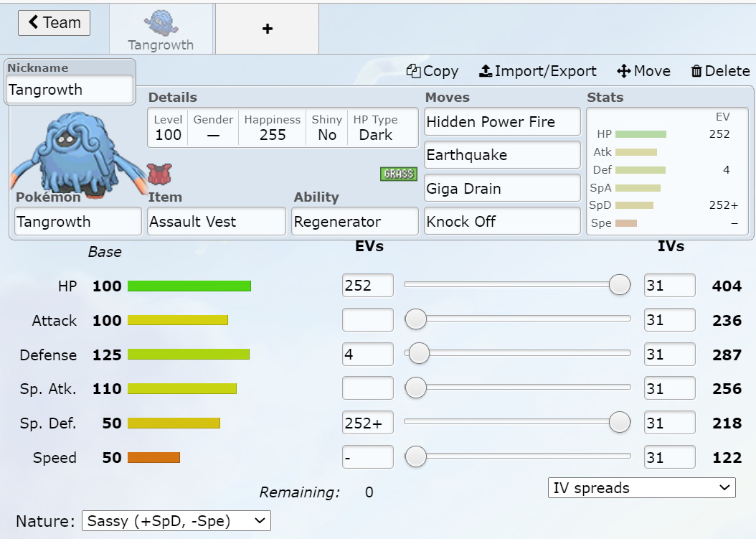Click the Sp. Atk. EV slider handle
Screen dimensions: 756x539
415,388
